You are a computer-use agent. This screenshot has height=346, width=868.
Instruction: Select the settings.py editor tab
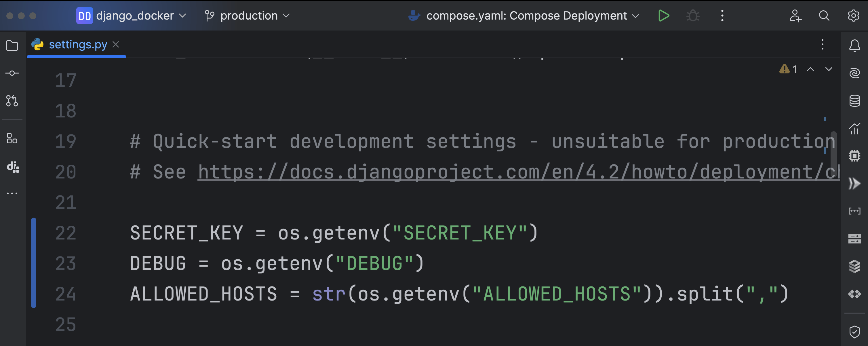coord(77,44)
